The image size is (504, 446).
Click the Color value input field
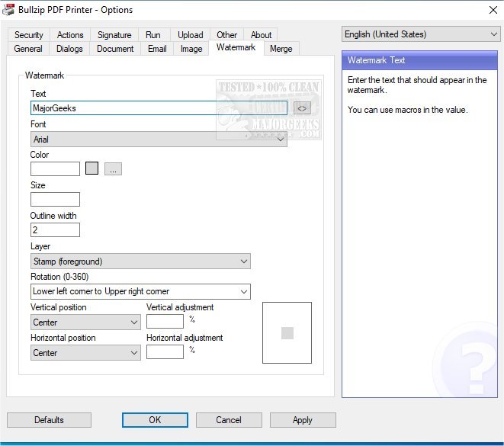[x=56, y=168]
